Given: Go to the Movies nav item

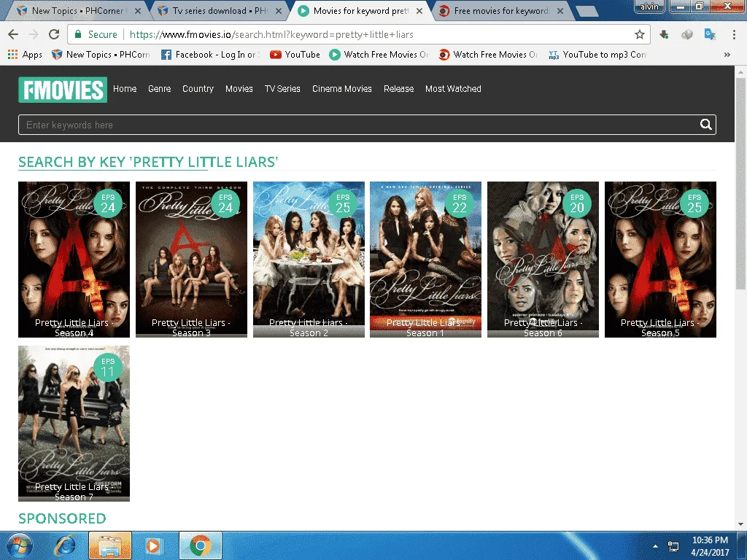Looking at the screenshot, I should pyautogui.click(x=239, y=88).
